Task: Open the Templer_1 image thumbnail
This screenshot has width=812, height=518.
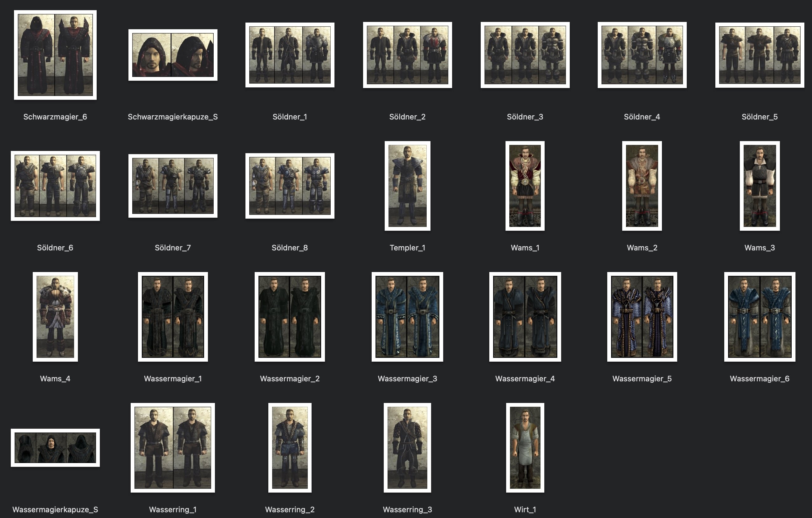Action: [x=407, y=186]
